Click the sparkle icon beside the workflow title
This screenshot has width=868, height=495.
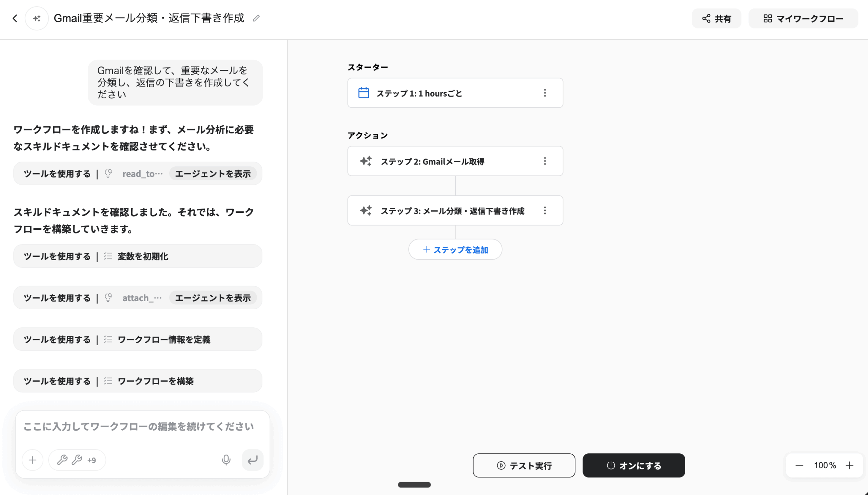[37, 18]
